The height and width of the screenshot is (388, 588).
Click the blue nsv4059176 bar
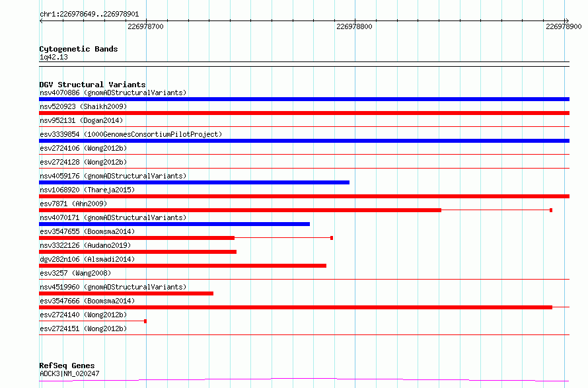pos(194,182)
